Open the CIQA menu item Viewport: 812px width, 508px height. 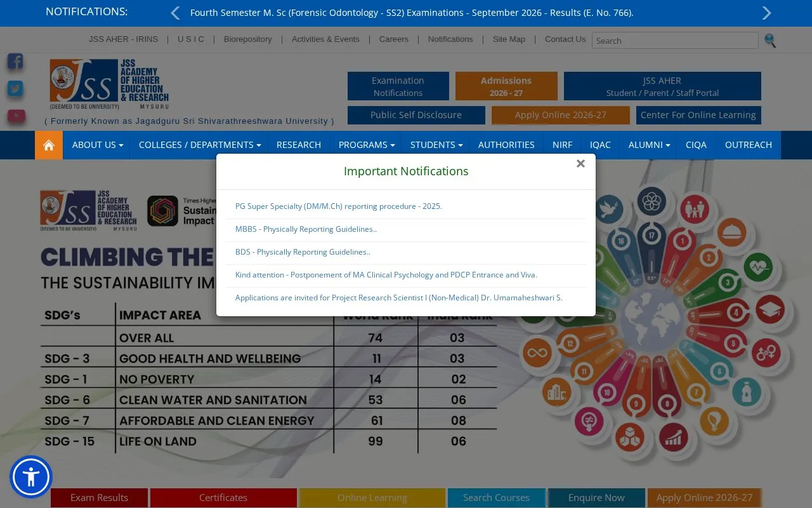tap(696, 145)
